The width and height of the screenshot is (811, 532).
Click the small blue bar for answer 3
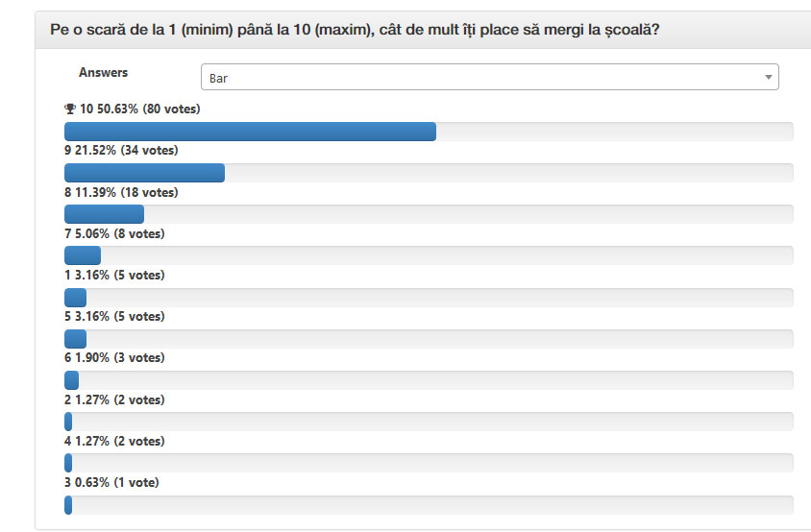click(68, 504)
